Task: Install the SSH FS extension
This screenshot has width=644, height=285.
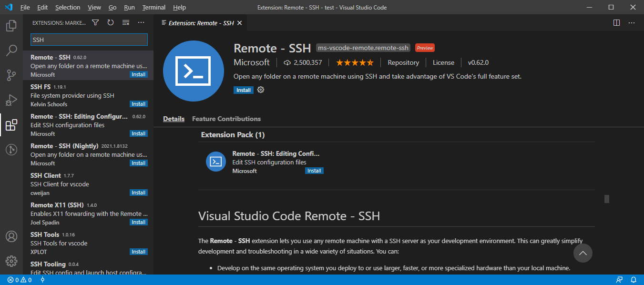Action: (x=139, y=104)
